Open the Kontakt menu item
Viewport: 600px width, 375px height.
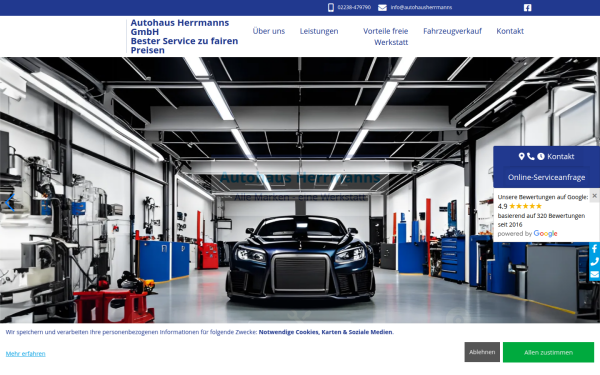pyautogui.click(x=510, y=31)
